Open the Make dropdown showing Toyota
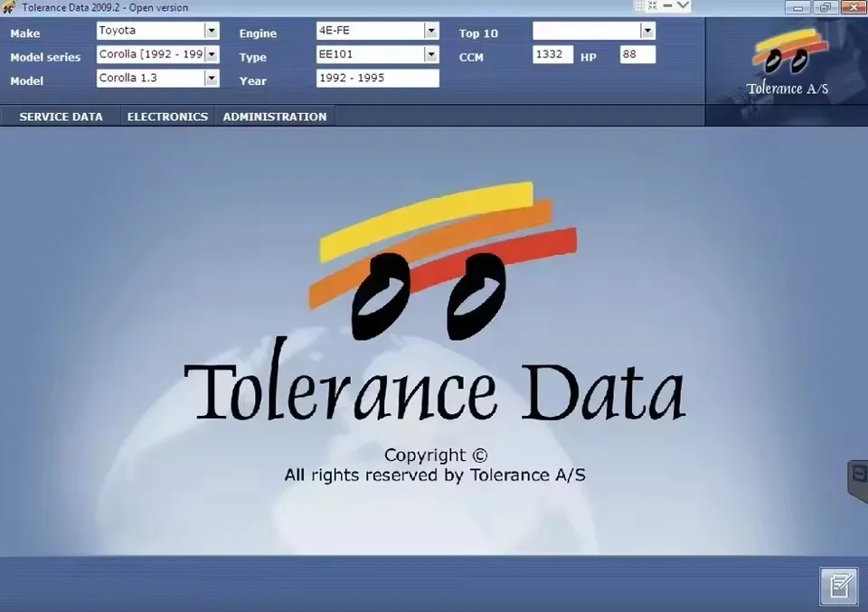This screenshot has width=868, height=612. pyautogui.click(x=213, y=31)
